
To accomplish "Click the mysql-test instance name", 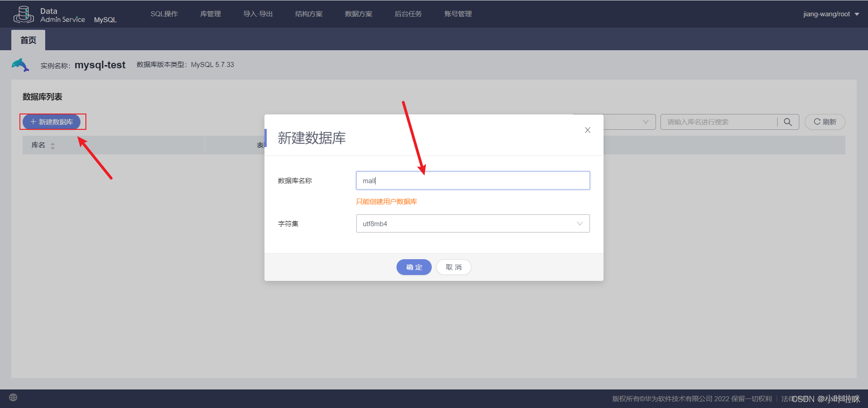I will [x=100, y=65].
